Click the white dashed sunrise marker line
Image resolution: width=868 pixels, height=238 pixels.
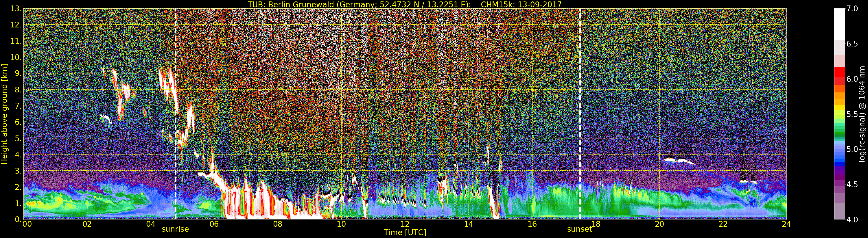[x=176, y=114]
